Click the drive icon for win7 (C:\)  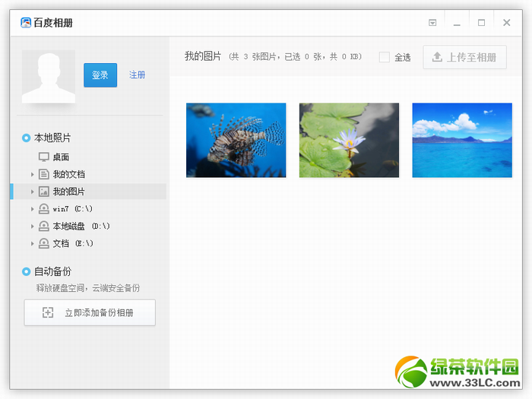44,209
